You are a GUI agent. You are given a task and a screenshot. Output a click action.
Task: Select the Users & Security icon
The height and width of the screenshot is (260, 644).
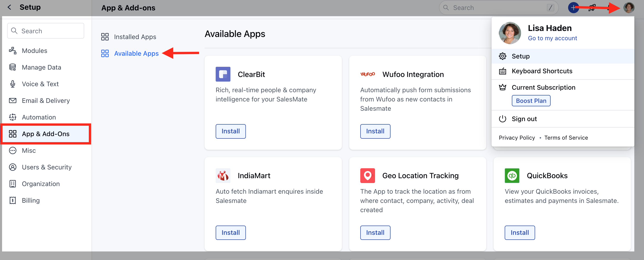pos(13,167)
